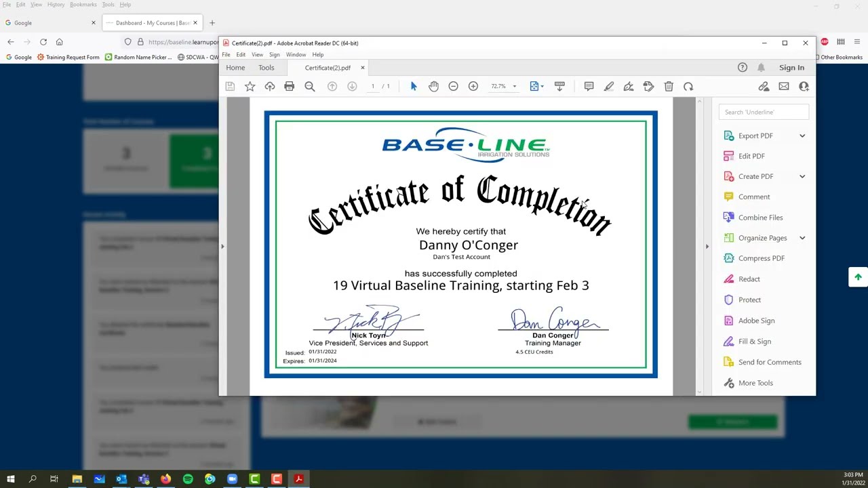The image size is (868, 488).
Task: Select the highlighter pen tool
Action: (609, 87)
